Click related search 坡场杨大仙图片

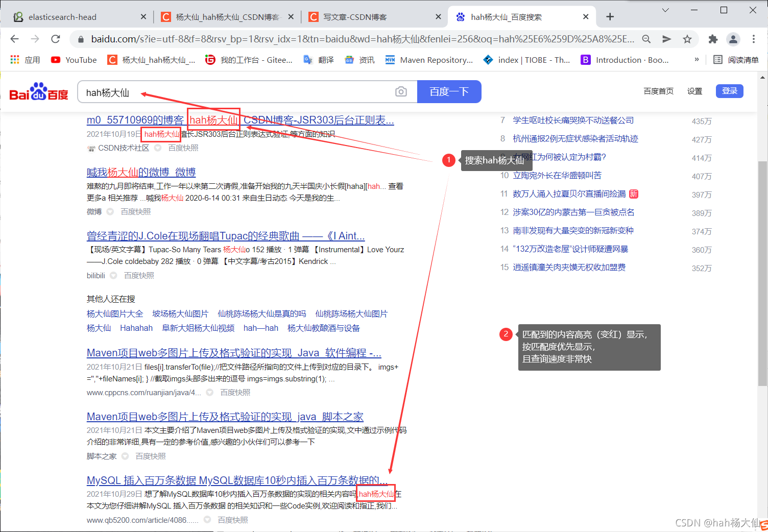coord(180,313)
